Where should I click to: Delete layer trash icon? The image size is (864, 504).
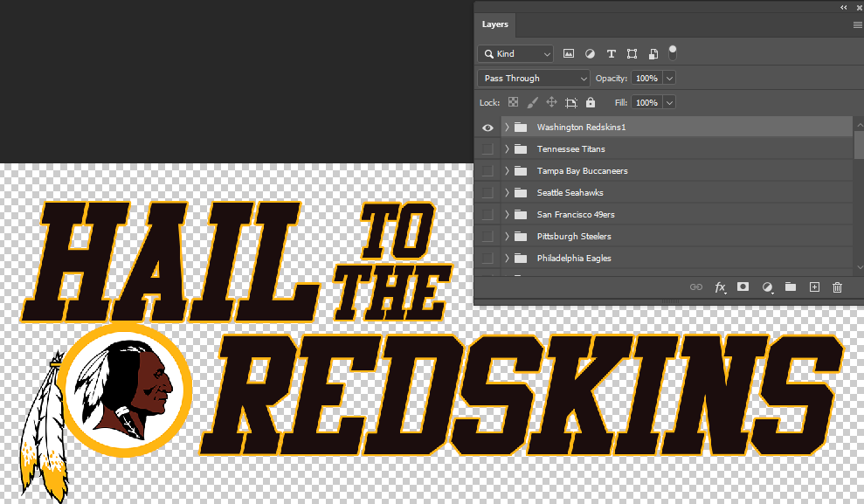tap(837, 287)
